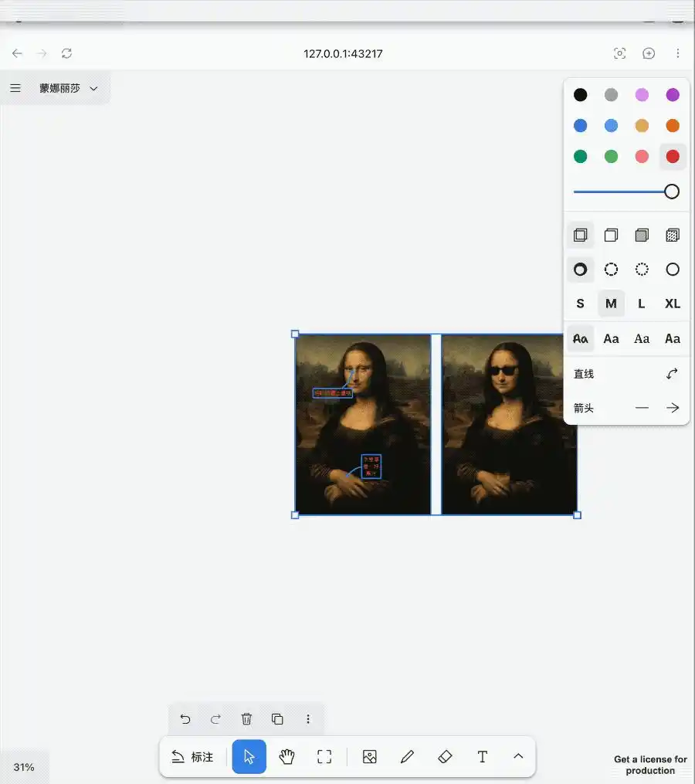
Task: Open the 直线 spline type dropdown
Action: [x=672, y=374]
